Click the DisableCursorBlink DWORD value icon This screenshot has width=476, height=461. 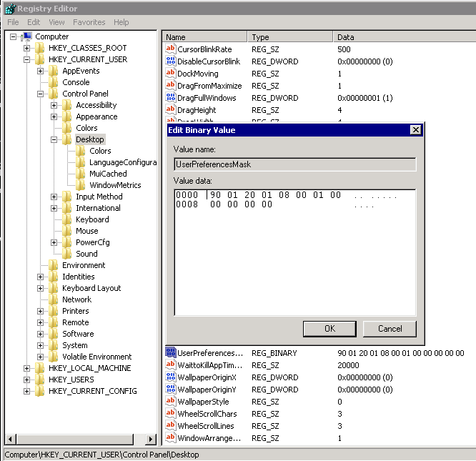coord(171,61)
